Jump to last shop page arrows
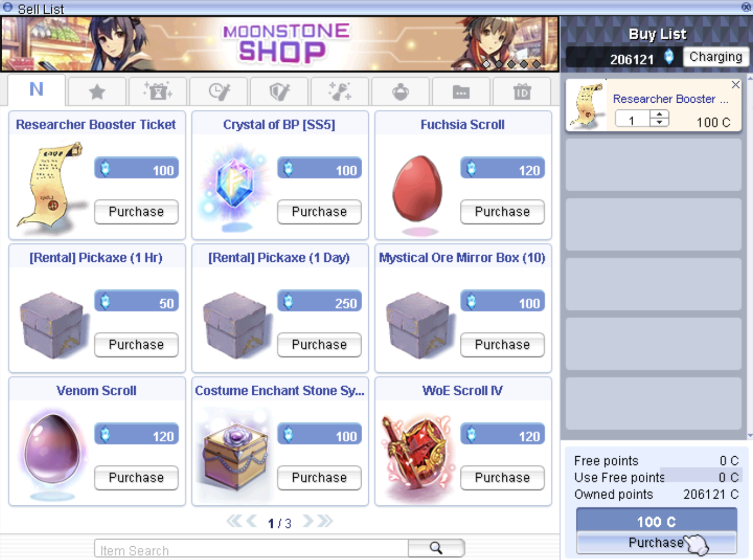Viewport: 753px width, 560px height. click(325, 521)
